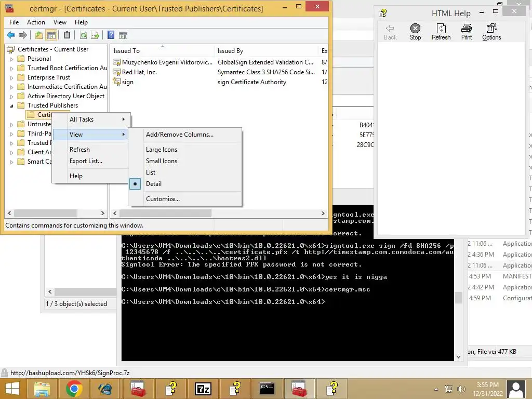Switch to Command Prompt taskbar icon
Image resolution: width=532 pixels, height=399 pixels.
point(267,389)
